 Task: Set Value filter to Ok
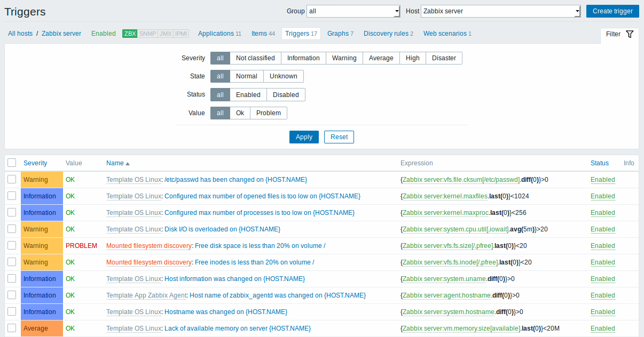(240, 113)
